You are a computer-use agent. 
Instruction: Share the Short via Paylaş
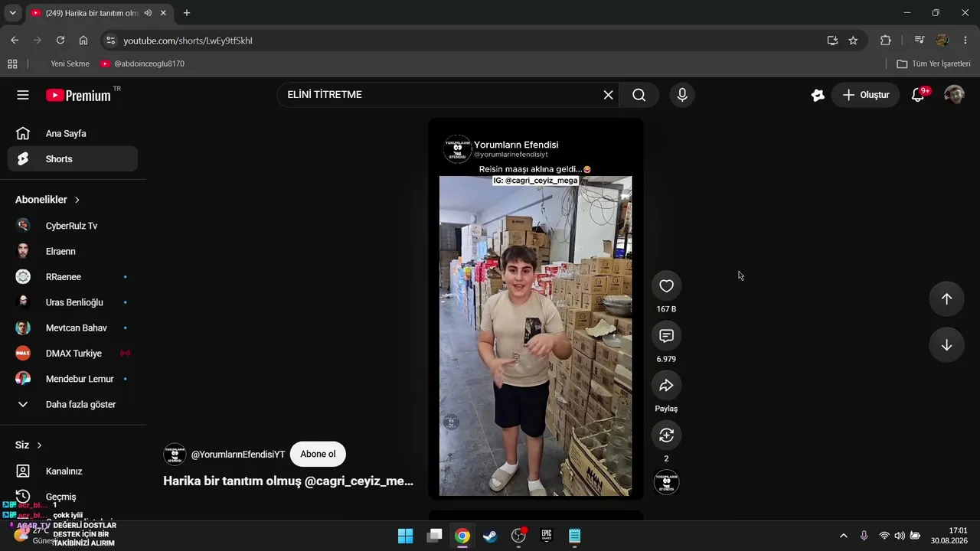pyautogui.click(x=666, y=386)
